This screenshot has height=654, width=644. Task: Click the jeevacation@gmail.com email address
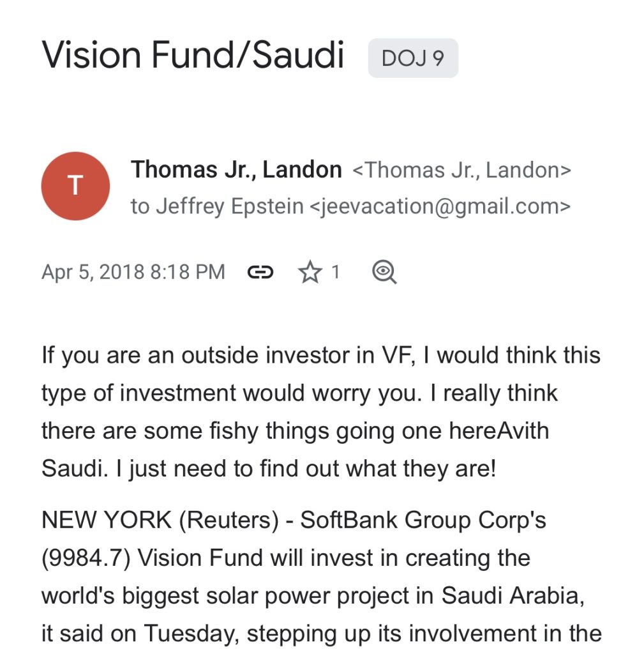(x=440, y=206)
